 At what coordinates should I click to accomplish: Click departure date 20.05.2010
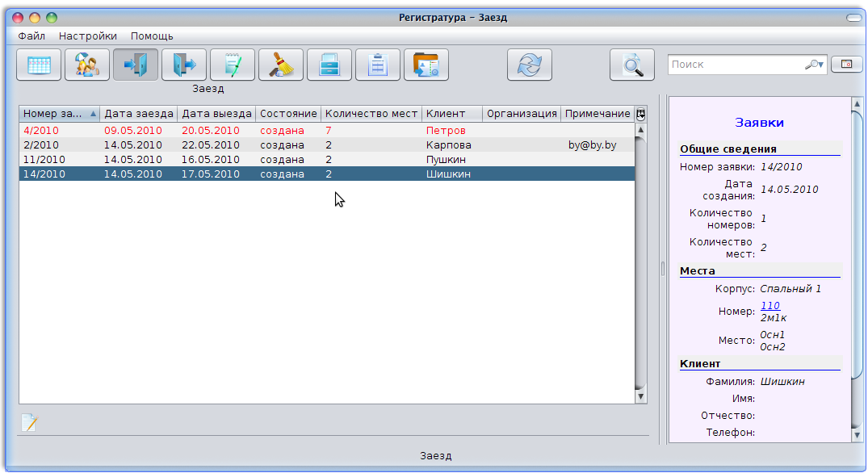pos(211,131)
